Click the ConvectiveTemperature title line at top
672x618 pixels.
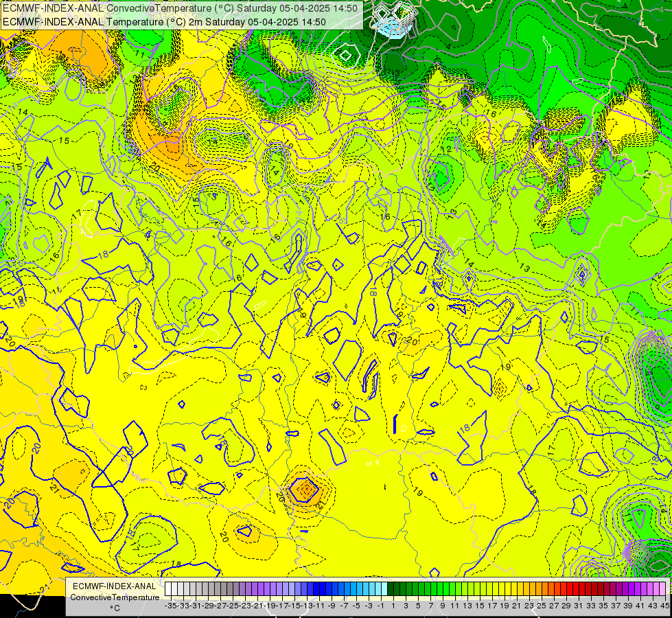tap(181, 8)
